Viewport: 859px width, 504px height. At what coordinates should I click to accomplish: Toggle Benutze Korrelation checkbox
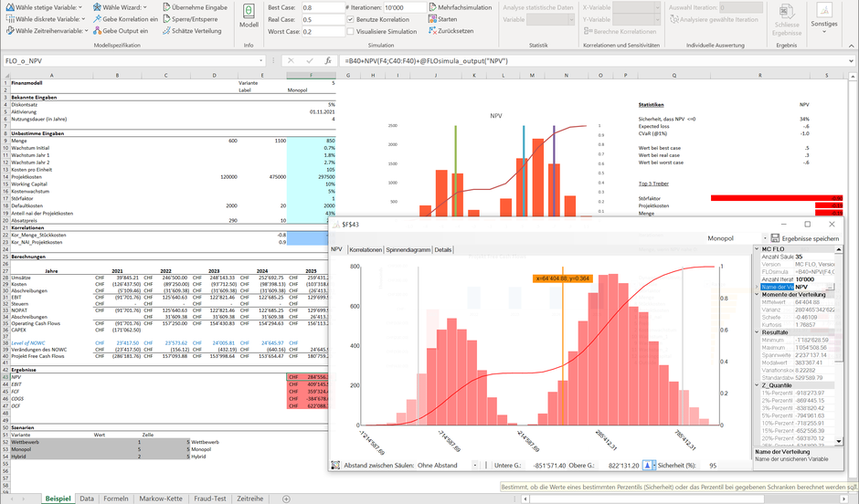point(350,19)
